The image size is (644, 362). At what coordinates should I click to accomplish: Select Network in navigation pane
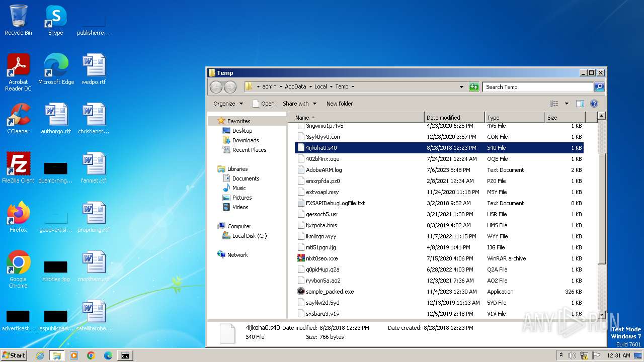click(x=237, y=255)
